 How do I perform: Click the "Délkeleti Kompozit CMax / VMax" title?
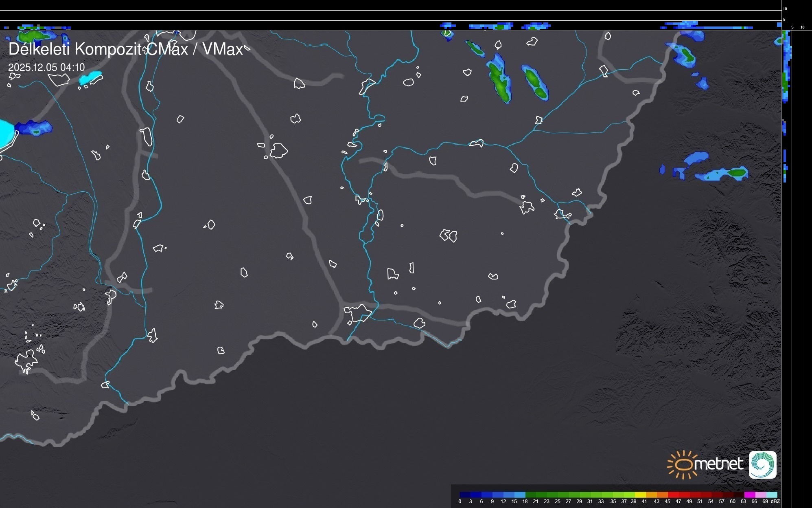[125, 49]
